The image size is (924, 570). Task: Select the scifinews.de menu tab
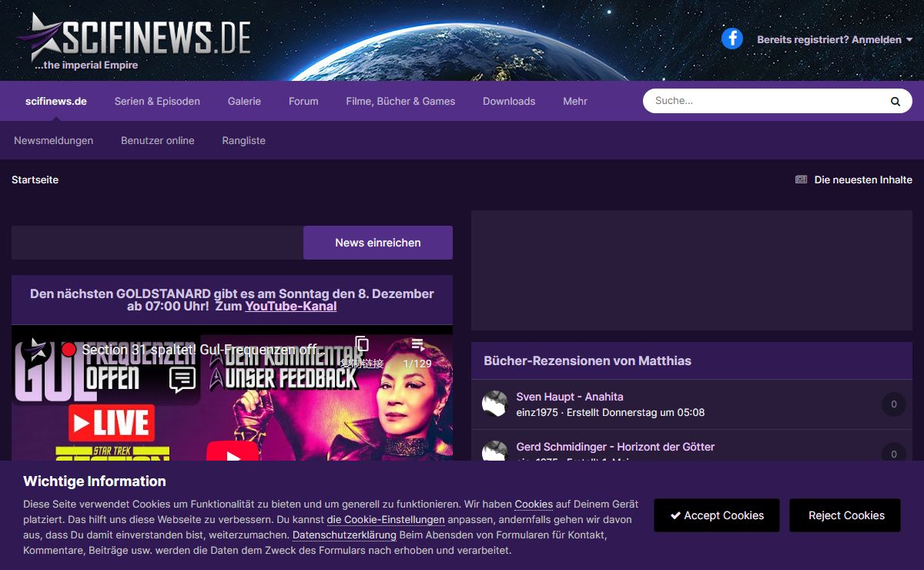56,101
